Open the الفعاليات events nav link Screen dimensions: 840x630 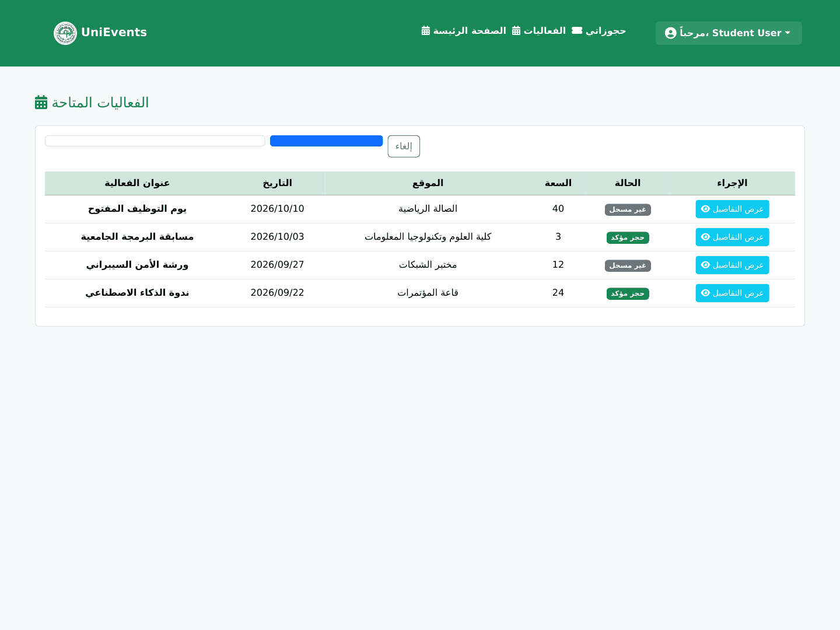(539, 30)
